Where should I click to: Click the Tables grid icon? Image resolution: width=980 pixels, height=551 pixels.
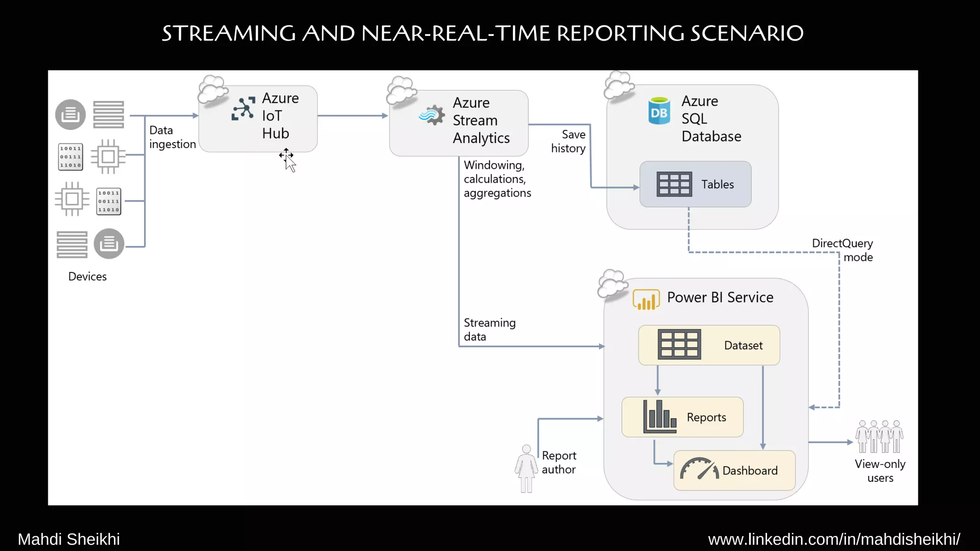tap(674, 184)
